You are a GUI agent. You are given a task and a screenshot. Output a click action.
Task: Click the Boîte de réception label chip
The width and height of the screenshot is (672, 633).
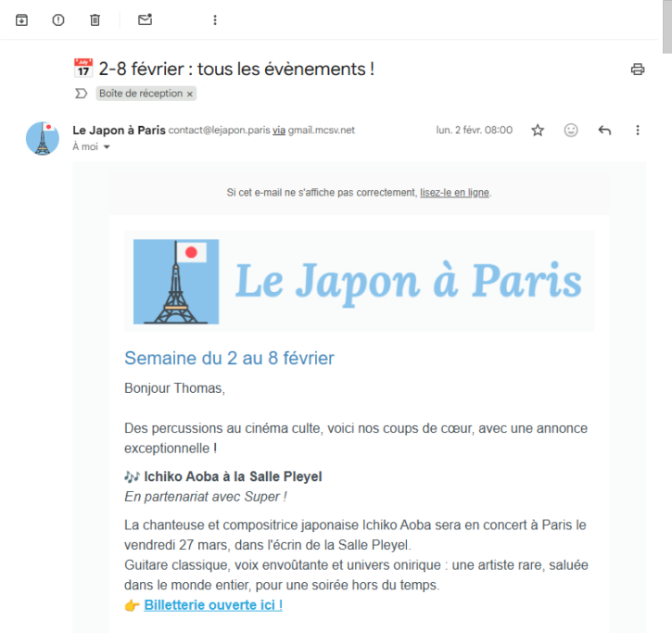[x=141, y=94]
